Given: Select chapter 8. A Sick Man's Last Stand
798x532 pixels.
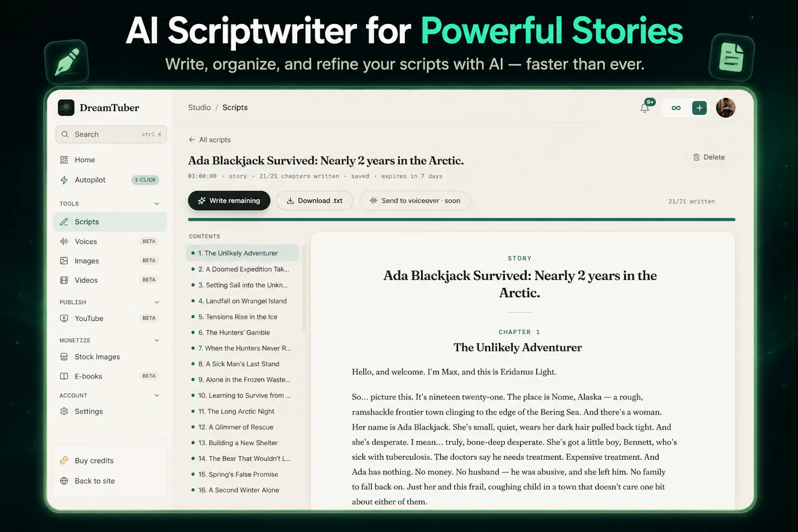Looking at the screenshot, I should pyautogui.click(x=242, y=364).
